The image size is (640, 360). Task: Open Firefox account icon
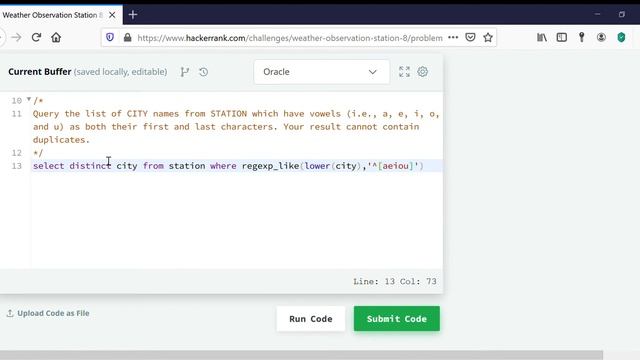tap(601, 38)
